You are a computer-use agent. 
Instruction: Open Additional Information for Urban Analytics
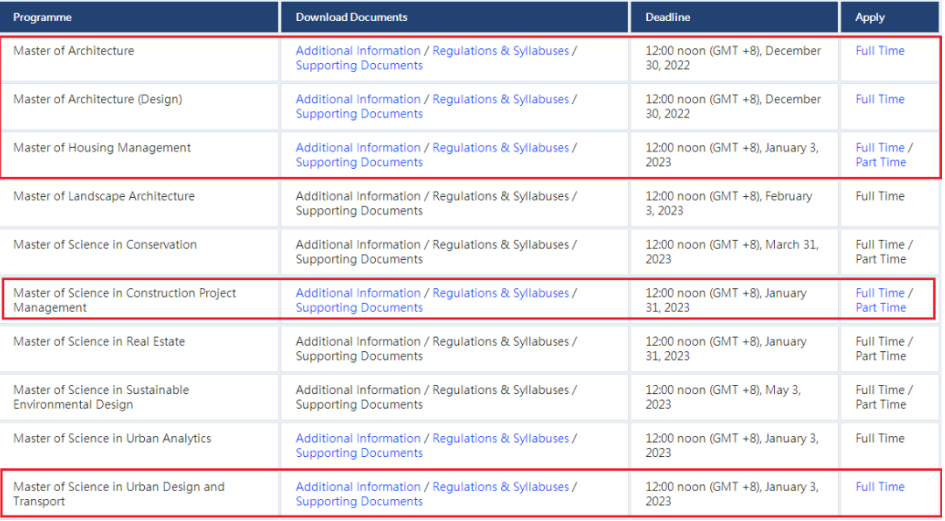(358, 439)
